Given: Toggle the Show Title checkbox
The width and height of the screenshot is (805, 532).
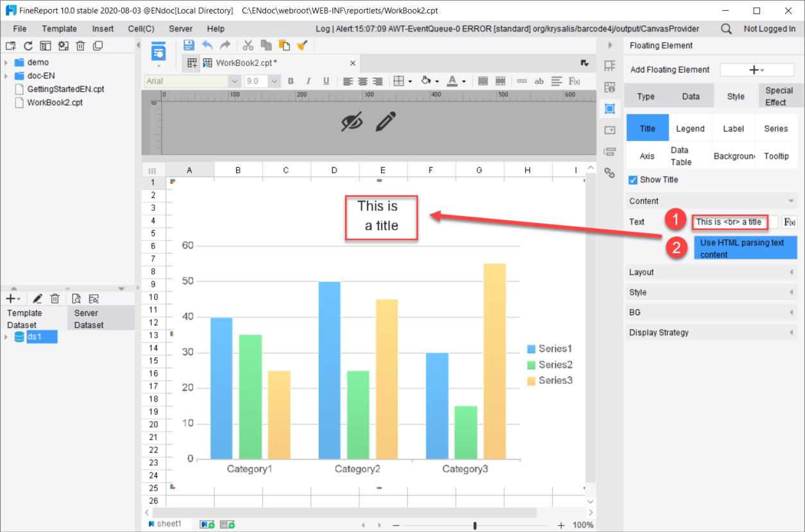Looking at the screenshot, I should [633, 180].
